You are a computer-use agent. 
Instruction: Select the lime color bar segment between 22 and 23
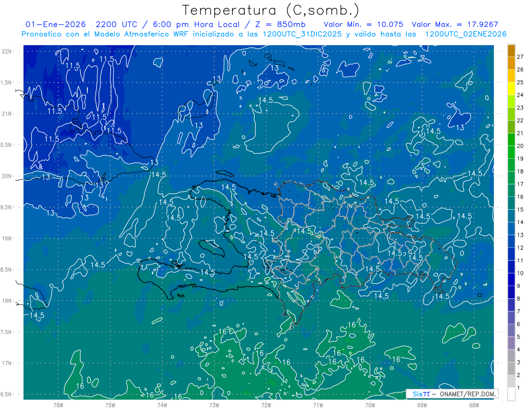coord(512,114)
